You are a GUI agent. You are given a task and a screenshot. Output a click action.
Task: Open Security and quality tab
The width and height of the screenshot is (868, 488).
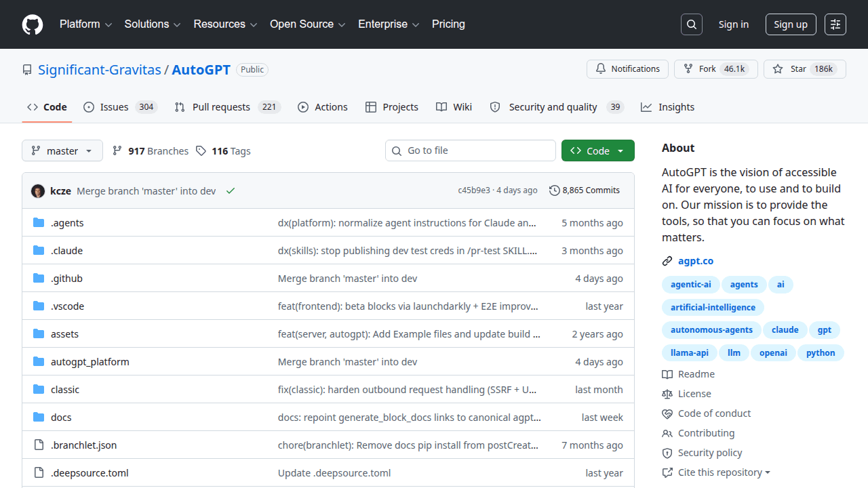556,107
